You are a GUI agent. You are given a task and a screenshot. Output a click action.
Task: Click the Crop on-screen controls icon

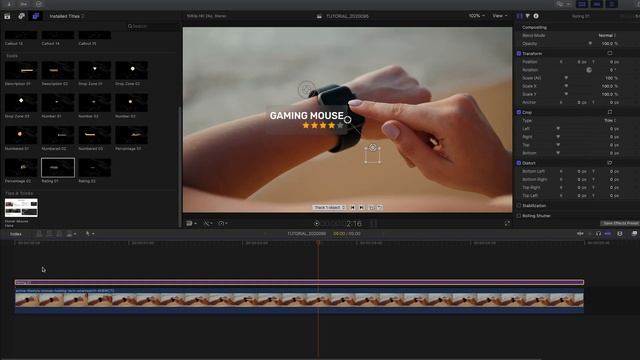point(609,112)
